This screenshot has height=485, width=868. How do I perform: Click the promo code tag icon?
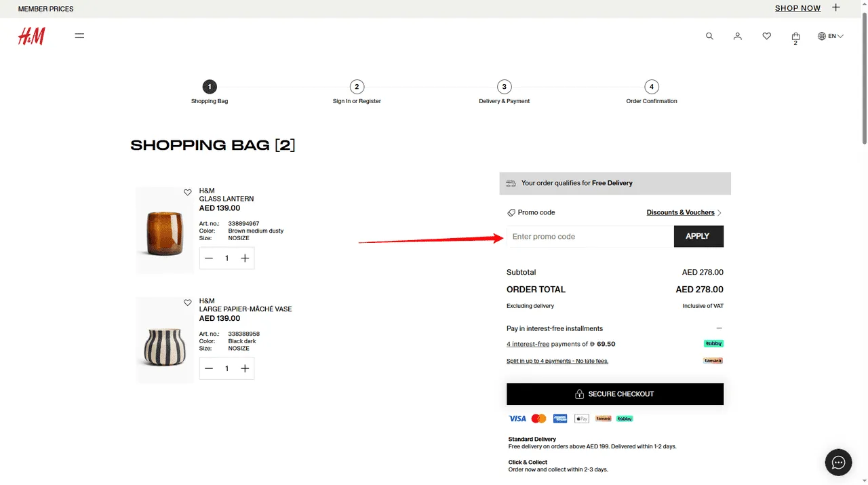coord(511,213)
